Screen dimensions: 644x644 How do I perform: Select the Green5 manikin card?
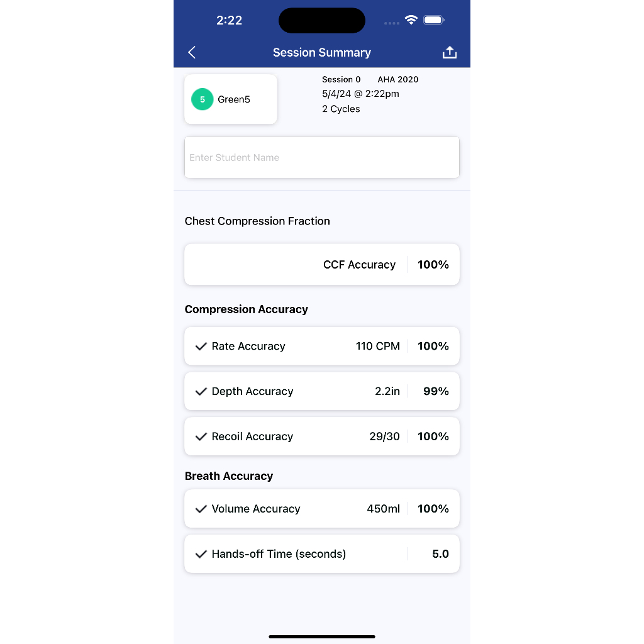(231, 99)
